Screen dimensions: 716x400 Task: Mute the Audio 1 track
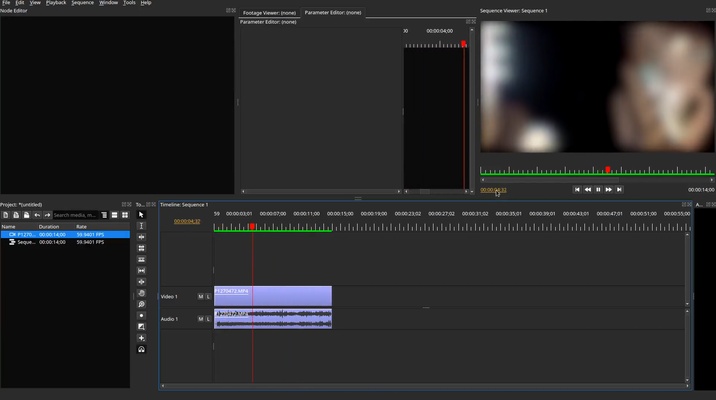[x=200, y=319]
